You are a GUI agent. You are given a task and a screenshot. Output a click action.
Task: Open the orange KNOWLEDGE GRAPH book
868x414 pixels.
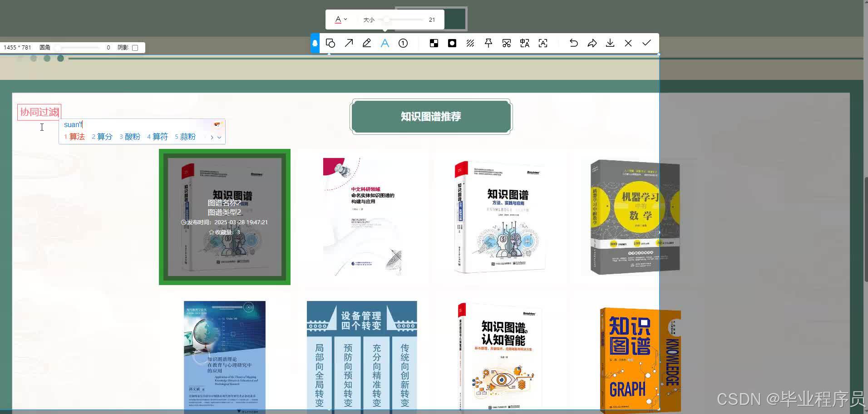[640, 360]
